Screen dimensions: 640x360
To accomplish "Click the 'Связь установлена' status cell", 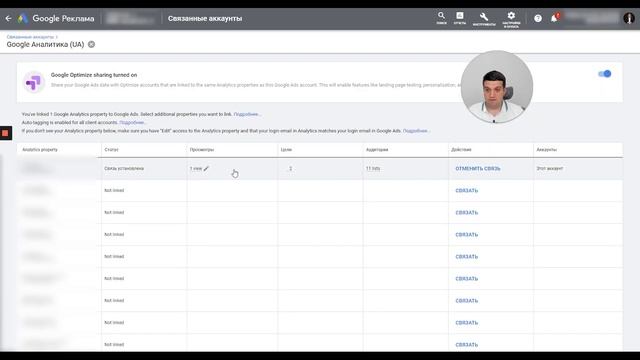I will click(124, 169).
